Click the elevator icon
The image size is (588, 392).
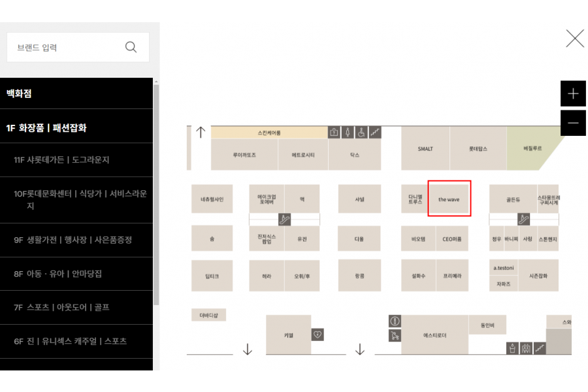(526, 348)
